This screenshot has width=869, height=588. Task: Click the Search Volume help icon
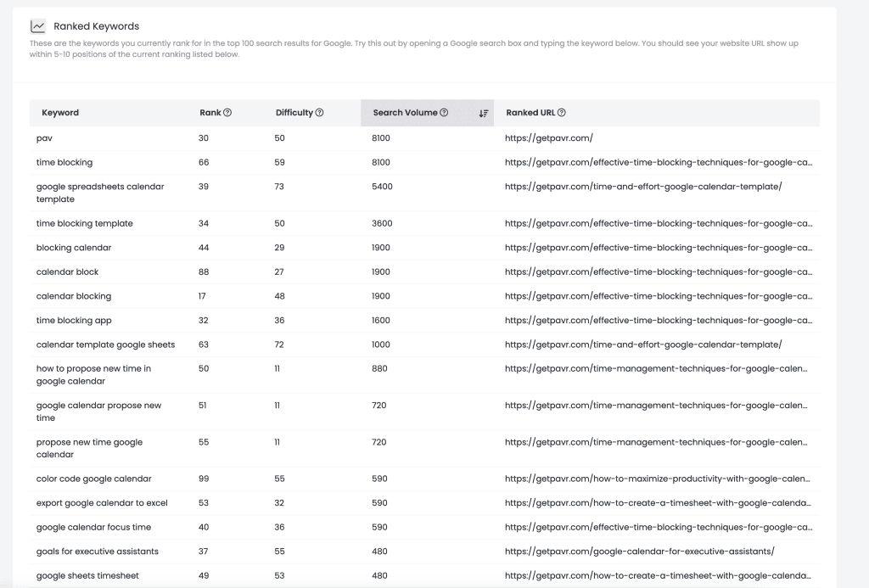tap(444, 113)
